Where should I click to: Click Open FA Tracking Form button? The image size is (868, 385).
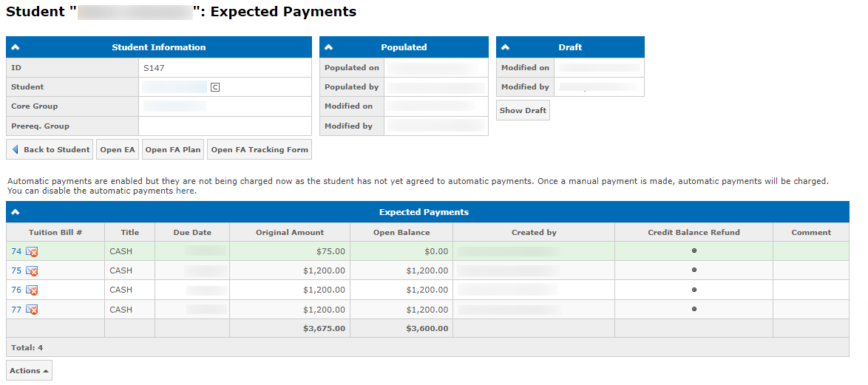pyautogui.click(x=259, y=149)
